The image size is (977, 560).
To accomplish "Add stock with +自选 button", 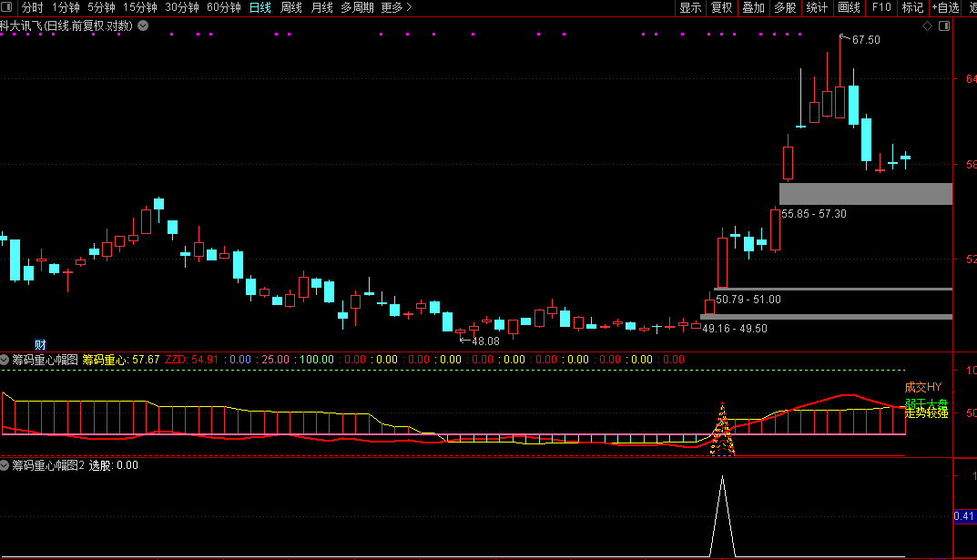I will (x=945, y=7).
